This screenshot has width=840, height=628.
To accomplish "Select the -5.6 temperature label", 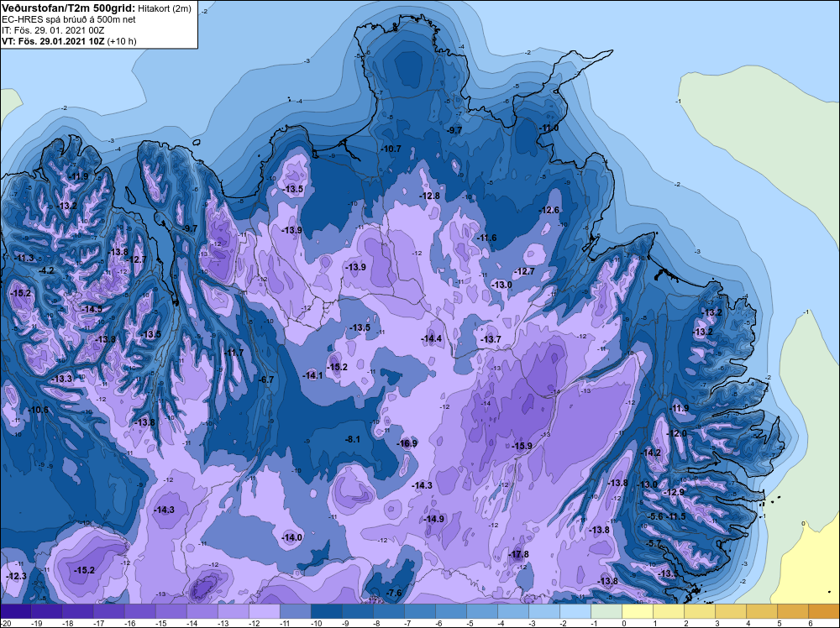I will pos(654,516).
